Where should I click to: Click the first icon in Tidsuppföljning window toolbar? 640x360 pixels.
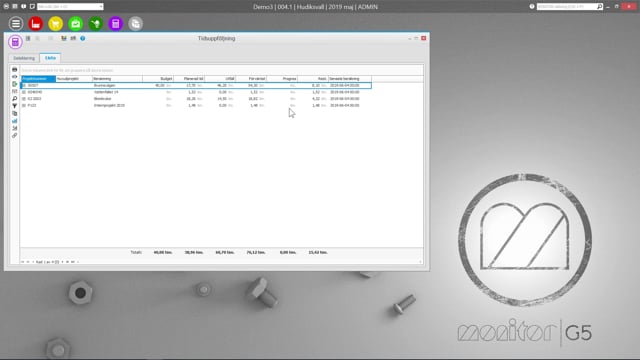point(28,38)
